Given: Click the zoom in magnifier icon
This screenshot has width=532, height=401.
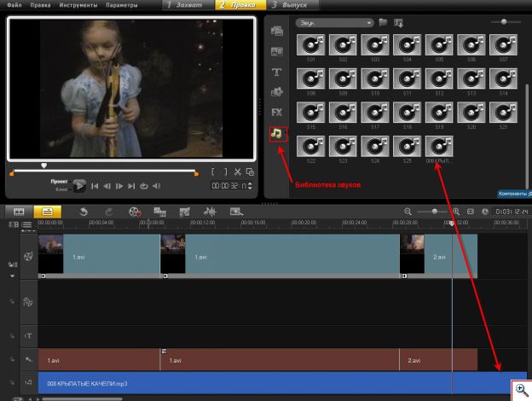Looking at the screenshot, I should point(456,212).
